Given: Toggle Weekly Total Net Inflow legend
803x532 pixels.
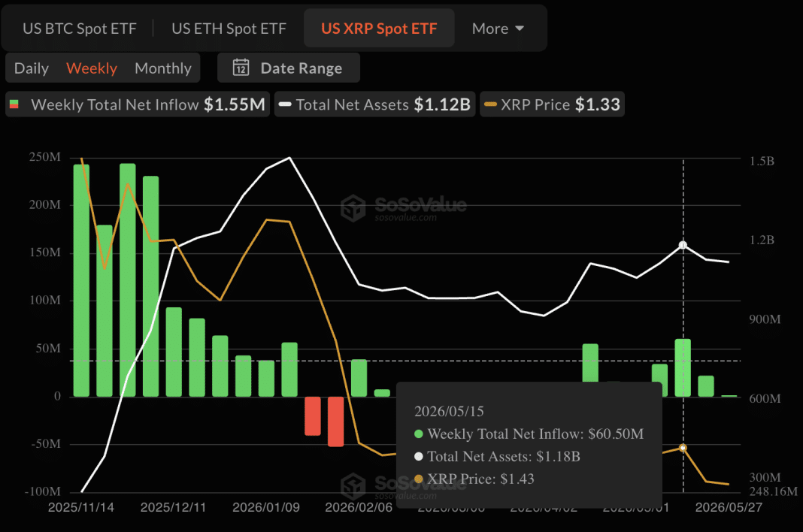Looking at the screenshot, I should 138,104.
